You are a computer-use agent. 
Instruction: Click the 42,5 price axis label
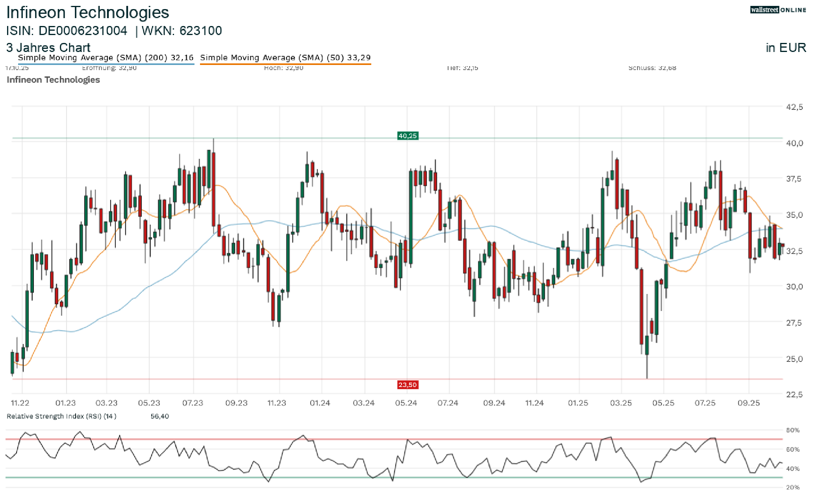[x=794, y=107]
